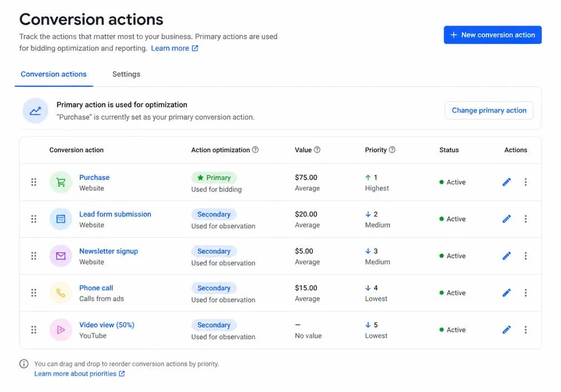This screenshot has height=392, width=561.
Task: Click the optimization chart icon in banner
Action: 36,111
